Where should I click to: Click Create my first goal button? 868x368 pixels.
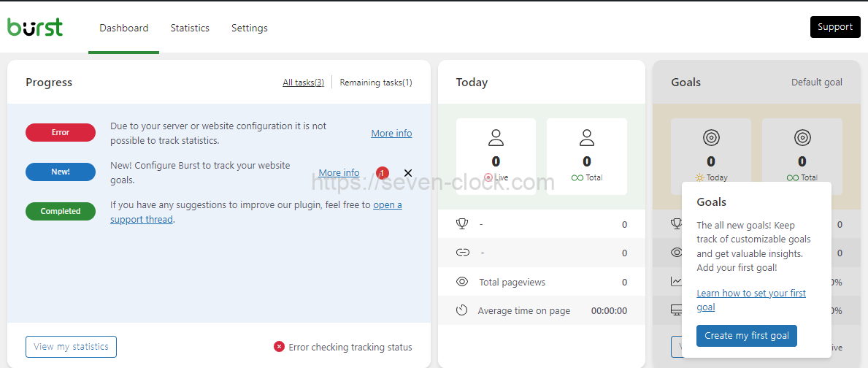[746, 336]
